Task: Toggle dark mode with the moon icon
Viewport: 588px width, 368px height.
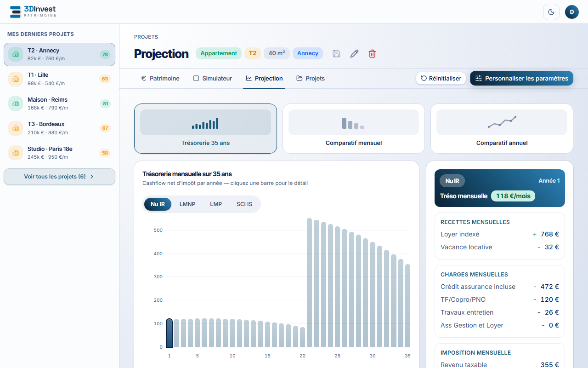Action: pos(551,12)
